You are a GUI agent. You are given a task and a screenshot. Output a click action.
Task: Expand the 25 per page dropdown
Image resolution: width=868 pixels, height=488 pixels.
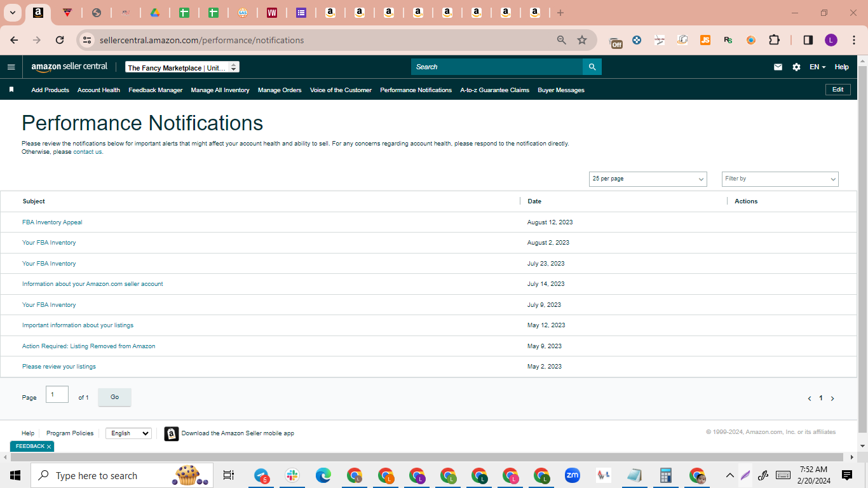(x=648, y=179)
